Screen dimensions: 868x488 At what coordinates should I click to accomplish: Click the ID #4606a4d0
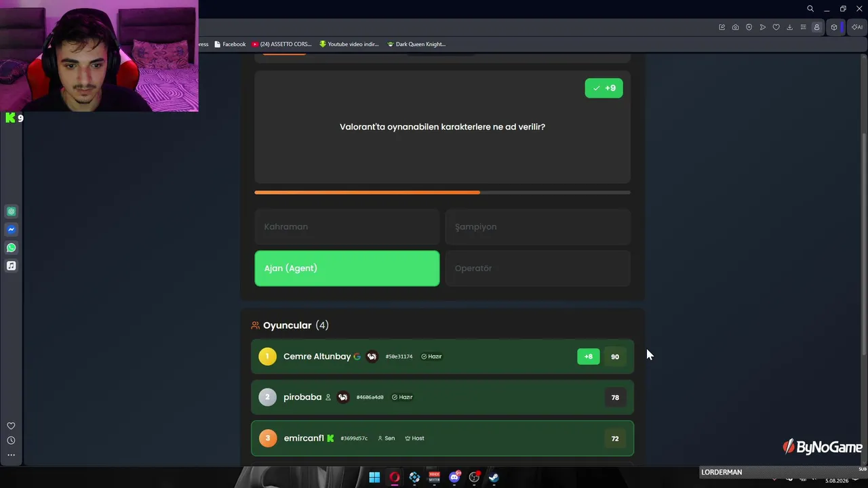pyautogui.click(x=370, y=397)
